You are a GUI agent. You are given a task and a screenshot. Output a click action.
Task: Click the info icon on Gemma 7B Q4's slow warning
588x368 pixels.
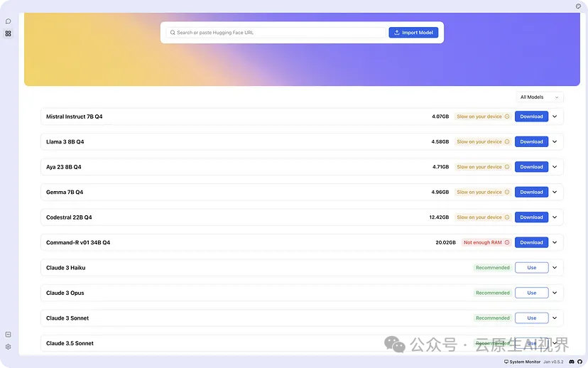coord(507,192)
